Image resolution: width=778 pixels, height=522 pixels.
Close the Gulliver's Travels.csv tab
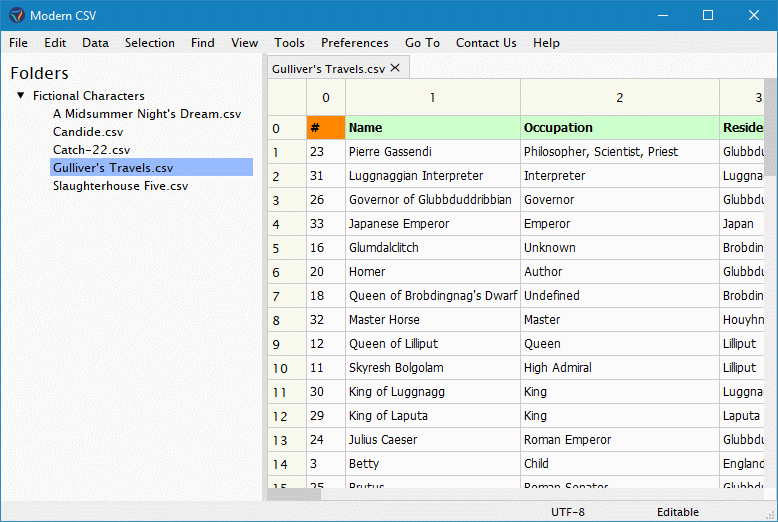[395, 68]
